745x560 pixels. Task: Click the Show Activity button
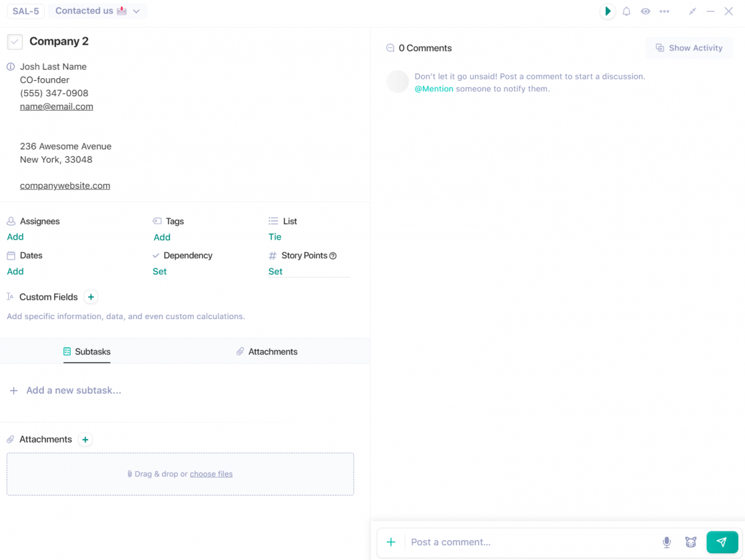coord(689,48)
